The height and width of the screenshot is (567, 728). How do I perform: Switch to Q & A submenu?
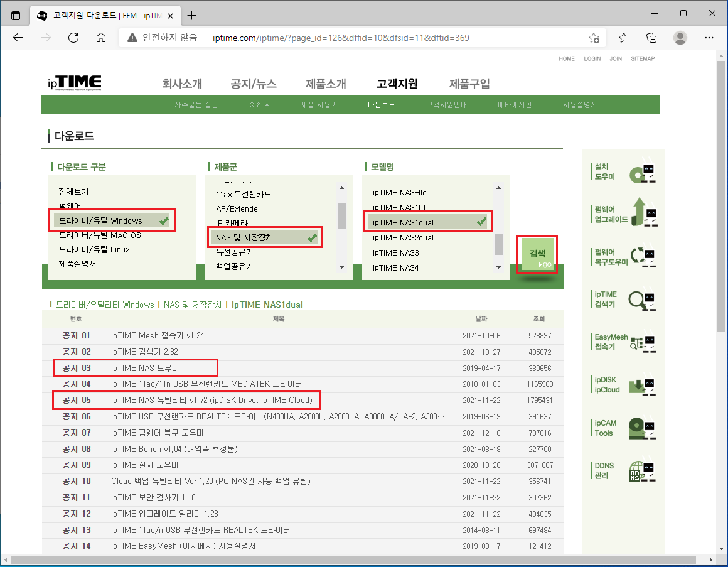pos(259,105)
